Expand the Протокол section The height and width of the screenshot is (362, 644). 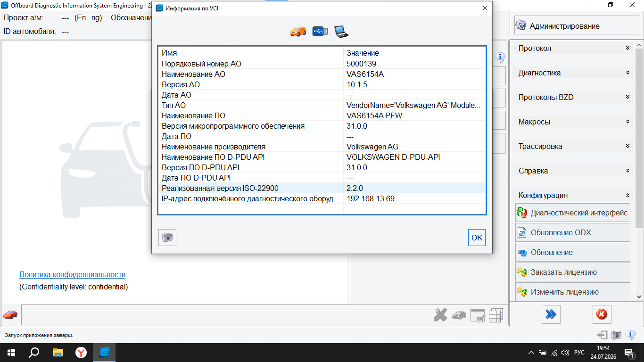(574, 48)
